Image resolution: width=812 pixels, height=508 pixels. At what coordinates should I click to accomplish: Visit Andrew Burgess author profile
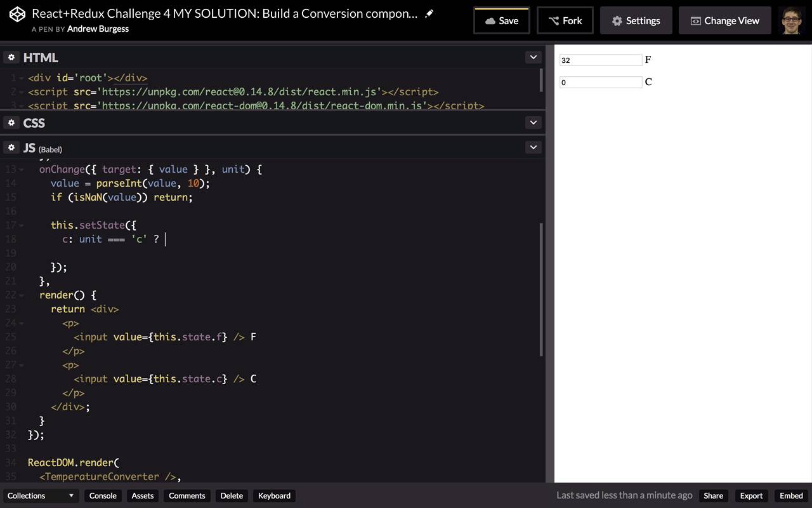pos(98,29)
